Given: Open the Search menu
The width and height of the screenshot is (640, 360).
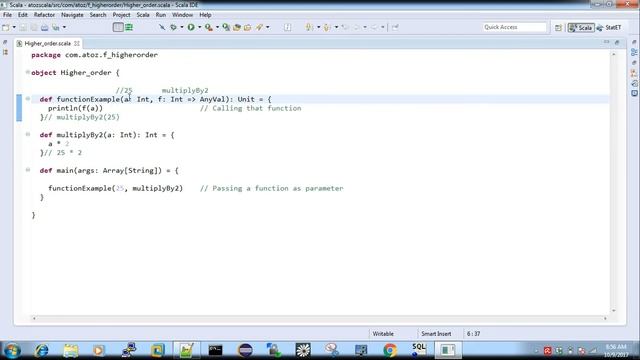Looking at the screenshot, I should [x=98, y=15].
